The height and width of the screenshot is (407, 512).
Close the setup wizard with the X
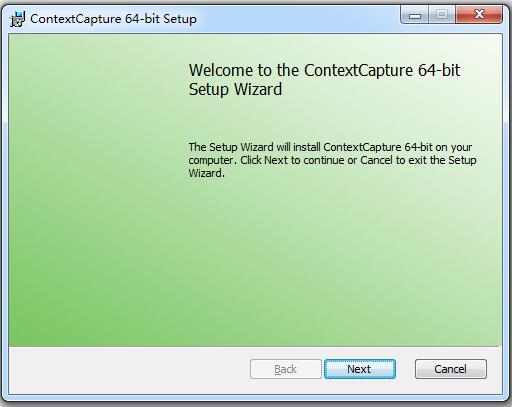[x=479, y=15]
